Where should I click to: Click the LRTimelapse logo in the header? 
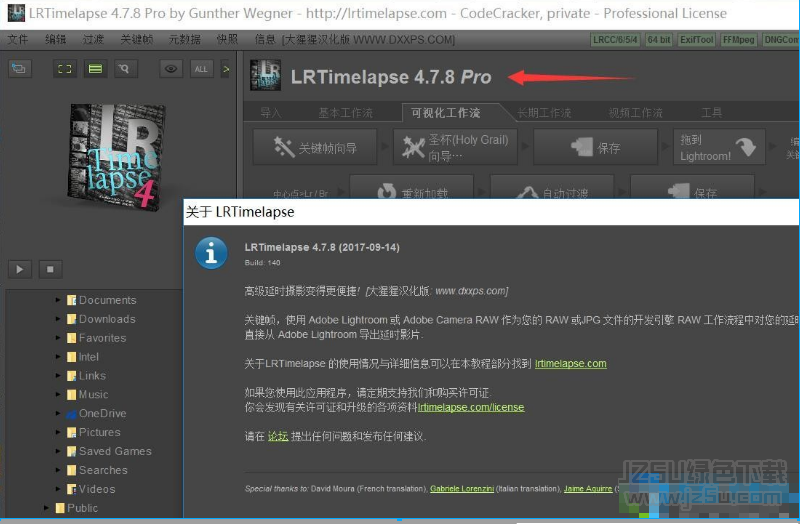(265, 76)
